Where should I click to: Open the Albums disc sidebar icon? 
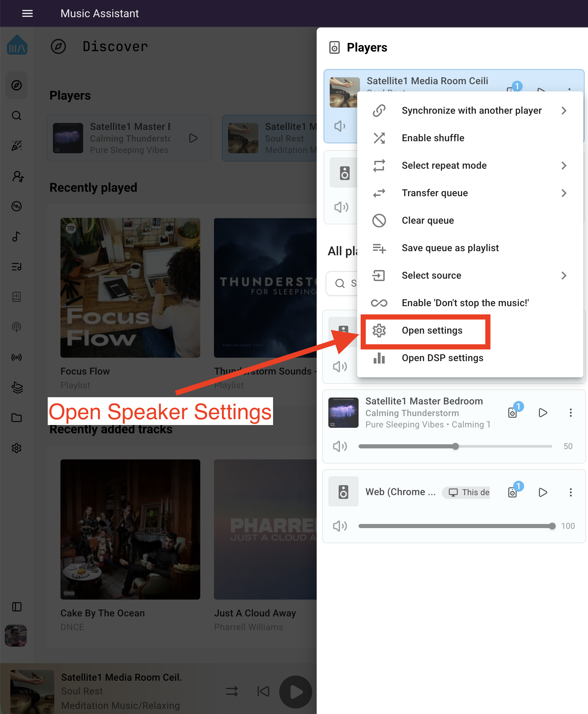coord(16,206)
